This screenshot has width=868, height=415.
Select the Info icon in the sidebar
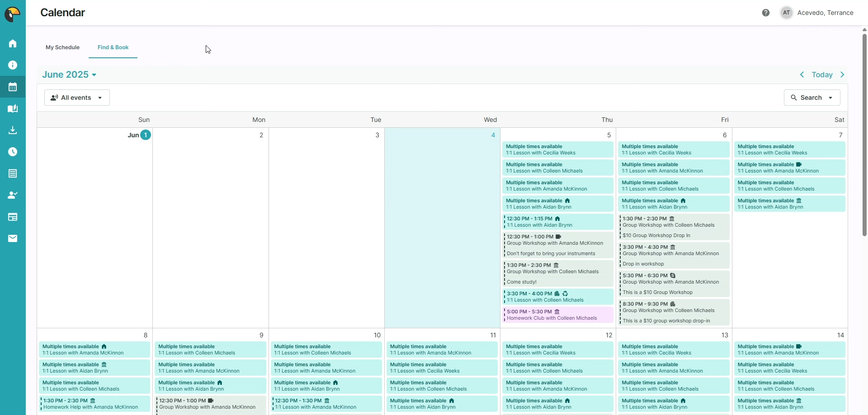coord(12,65)
